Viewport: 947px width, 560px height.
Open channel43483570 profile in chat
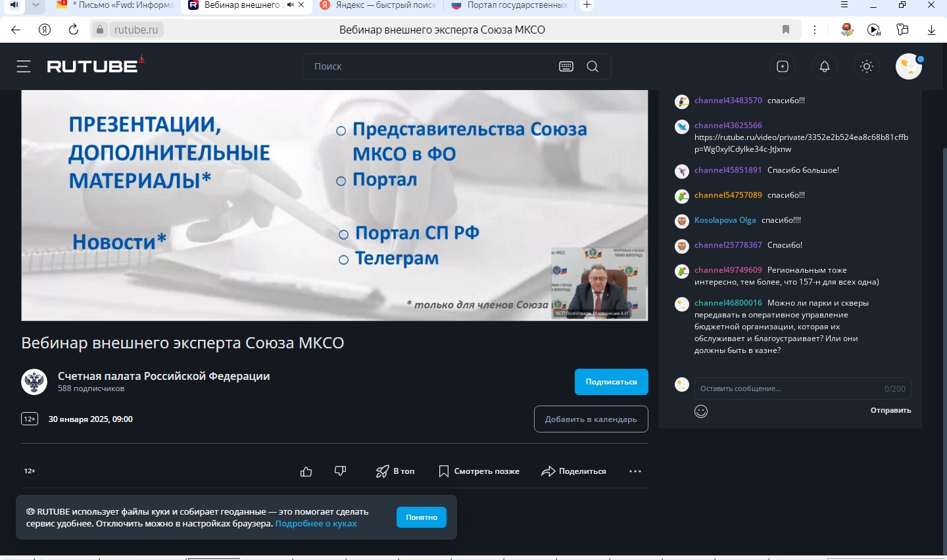[x=728, y=101]
